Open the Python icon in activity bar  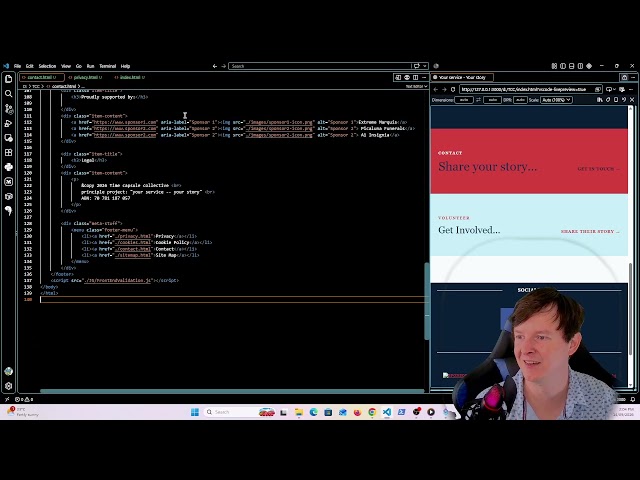pyautogui.click(x=9, y=167)
